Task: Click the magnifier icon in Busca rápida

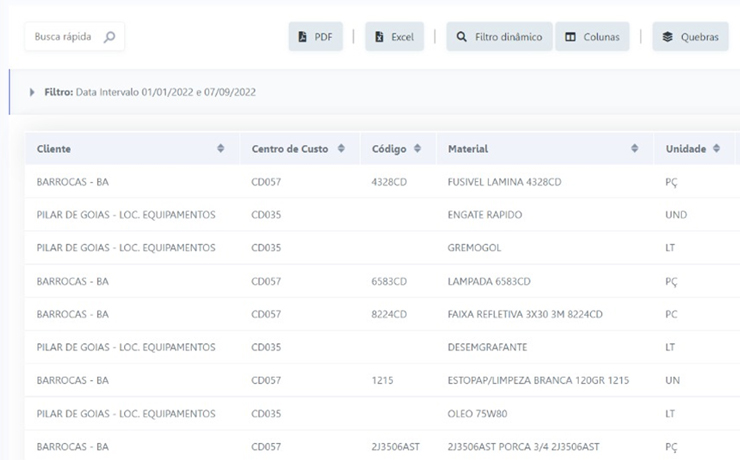Action: (109, 37)
